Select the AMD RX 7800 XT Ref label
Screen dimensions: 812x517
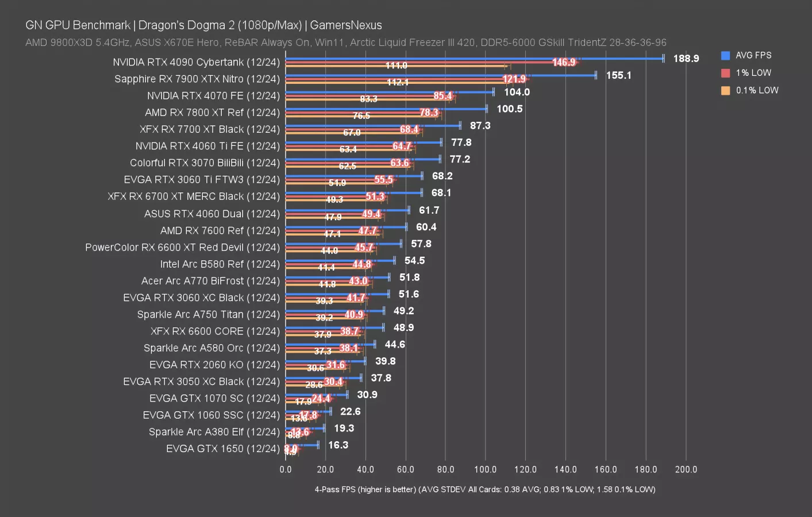coord(212,113)
